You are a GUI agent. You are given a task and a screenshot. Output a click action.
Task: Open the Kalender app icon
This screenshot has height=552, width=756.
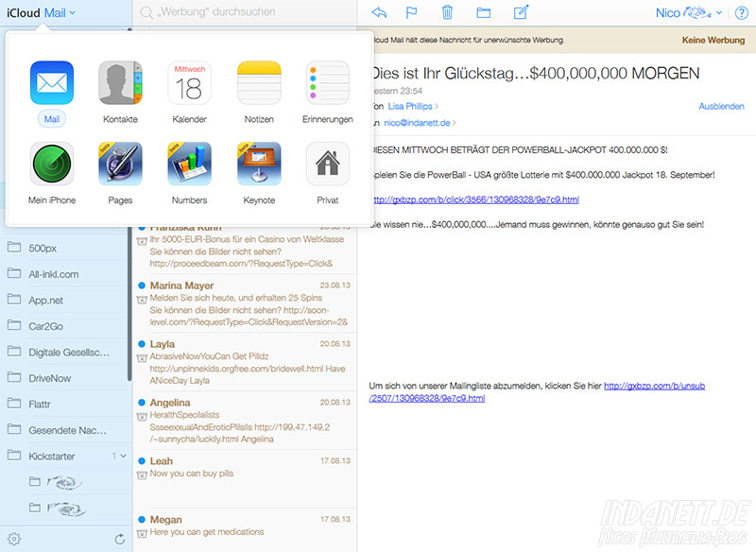tap(190, 83)
